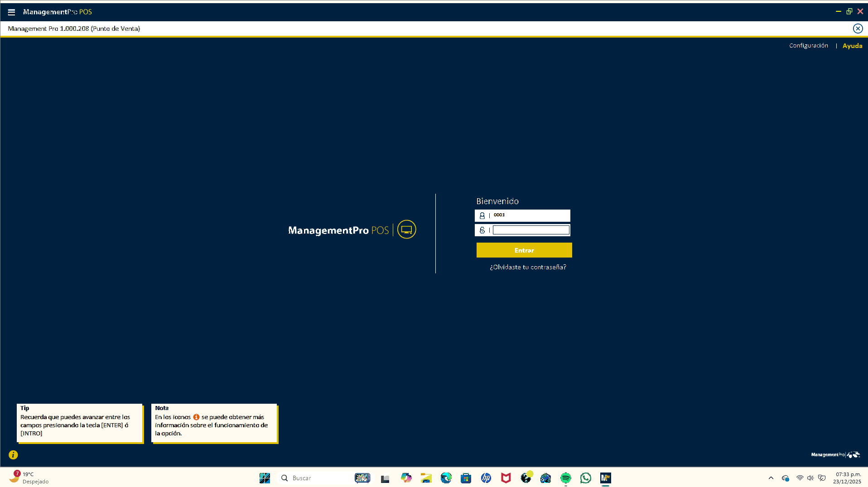Launch HP app from the taskbar
This screenshot has height=487, width=868.
(x=486, y=478)
